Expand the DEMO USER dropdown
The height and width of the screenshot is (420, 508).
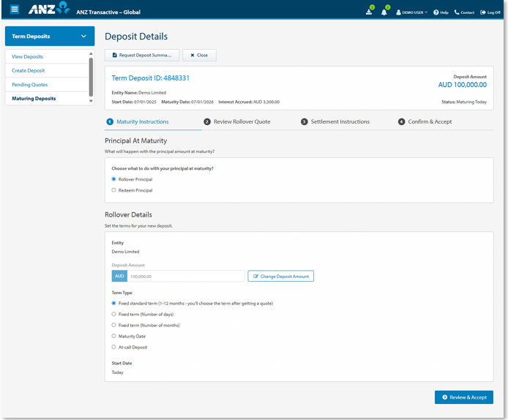click(x=412, y=12)
